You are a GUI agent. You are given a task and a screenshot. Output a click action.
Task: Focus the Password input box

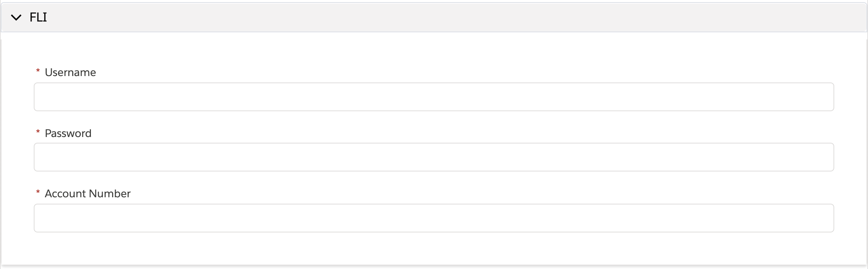tap(434, 157)
